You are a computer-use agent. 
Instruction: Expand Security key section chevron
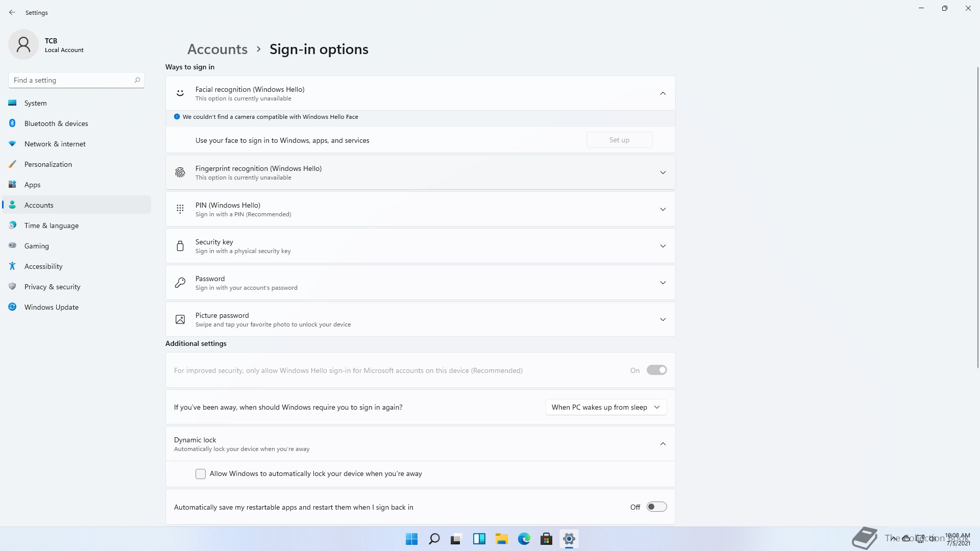pyautogui.click(x=663, y=246)
